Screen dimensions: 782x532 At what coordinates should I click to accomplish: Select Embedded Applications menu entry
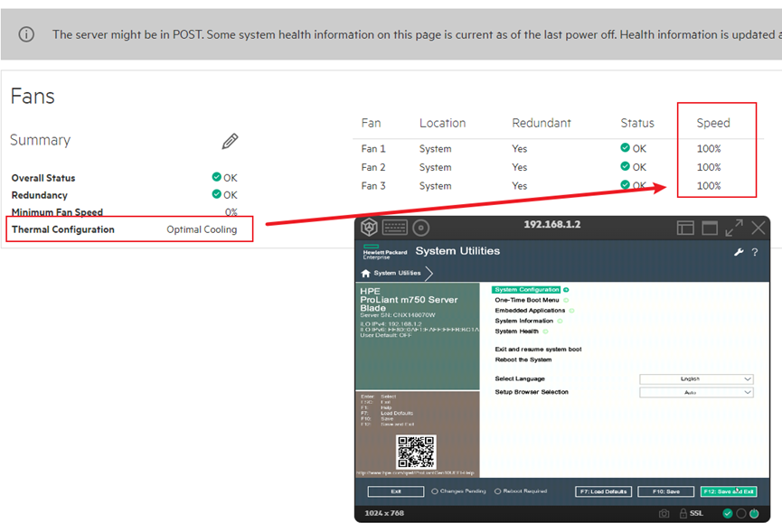(530, 311)
